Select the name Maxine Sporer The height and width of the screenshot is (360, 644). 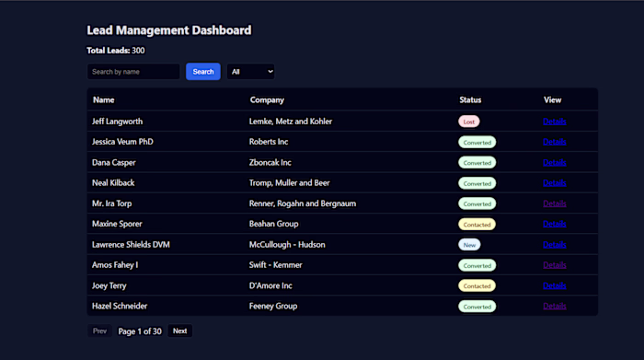tap(117, 224)
